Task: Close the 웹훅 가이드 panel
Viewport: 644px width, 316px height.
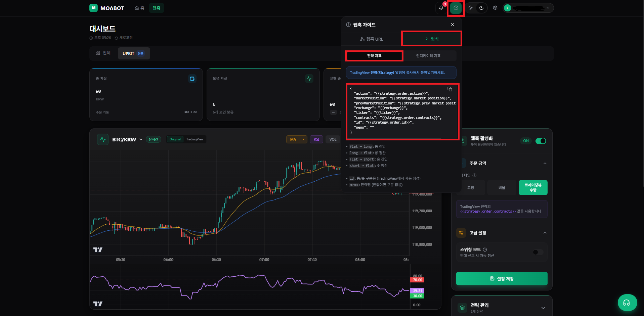Action: click(453, 25)
